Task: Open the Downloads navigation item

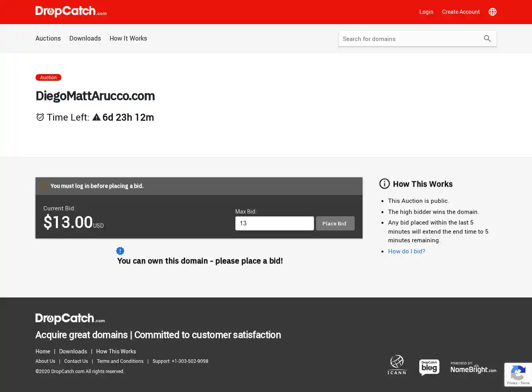Action: (85, 38)
